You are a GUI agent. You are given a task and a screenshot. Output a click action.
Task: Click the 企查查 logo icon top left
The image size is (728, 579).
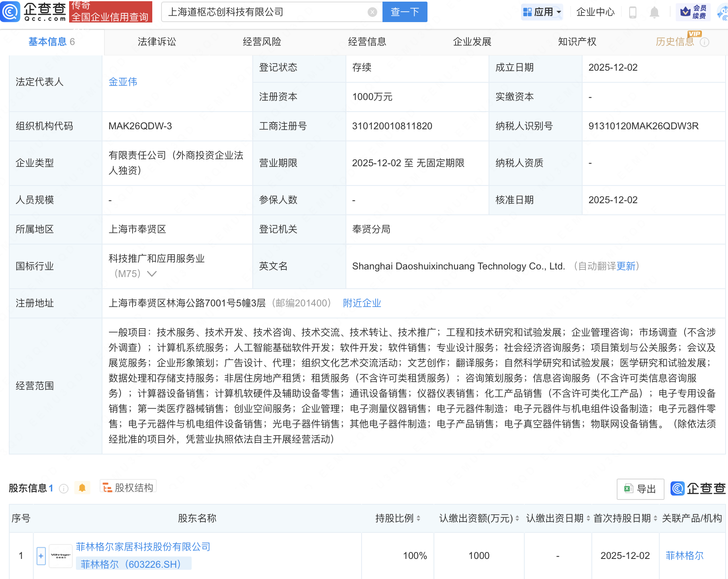coord(11,12)
